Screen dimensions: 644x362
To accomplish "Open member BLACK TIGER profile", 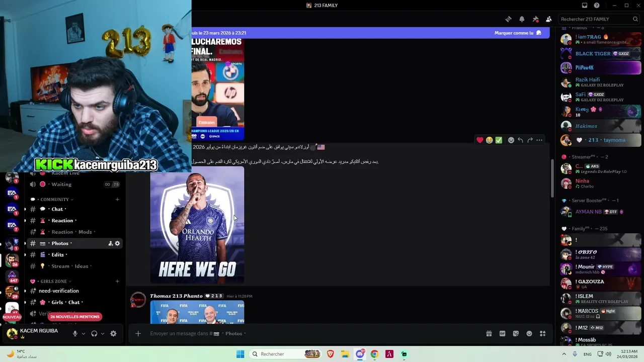I will coord(601,53).
